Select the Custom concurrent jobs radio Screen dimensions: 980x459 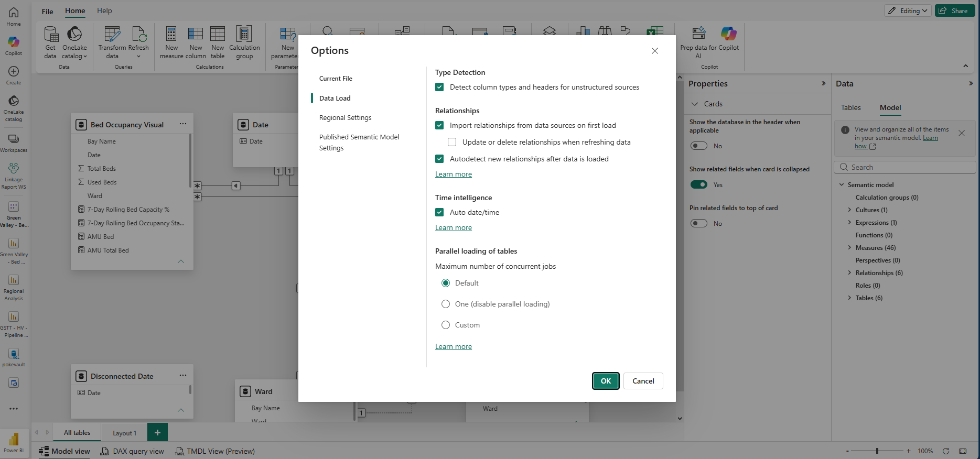pos(446,325)
